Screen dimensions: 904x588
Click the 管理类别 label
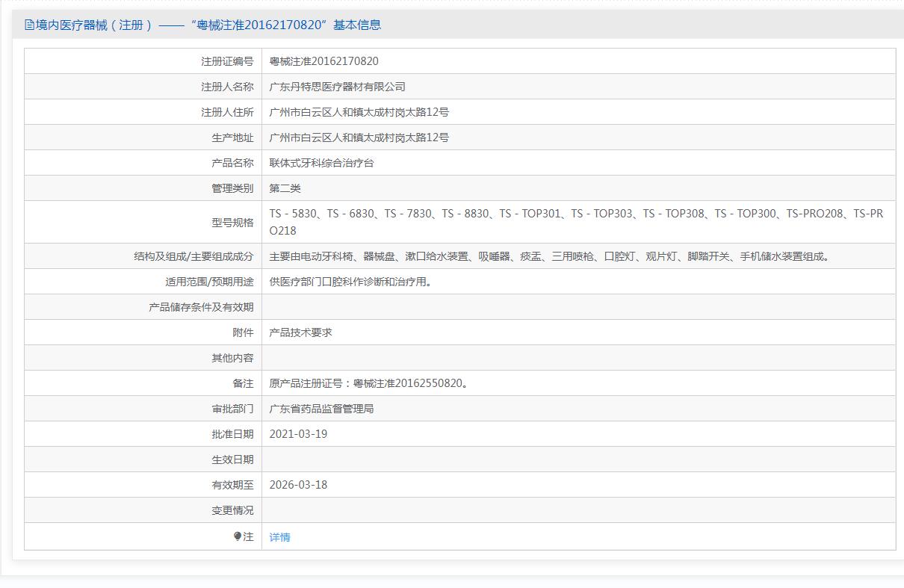232,188
